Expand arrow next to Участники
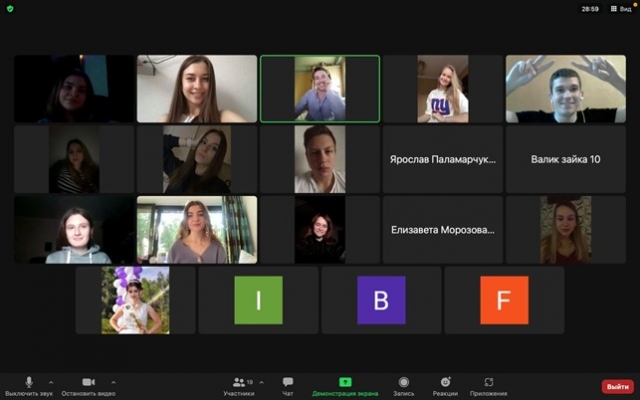640x400 pixels. (x=262, y=382)
